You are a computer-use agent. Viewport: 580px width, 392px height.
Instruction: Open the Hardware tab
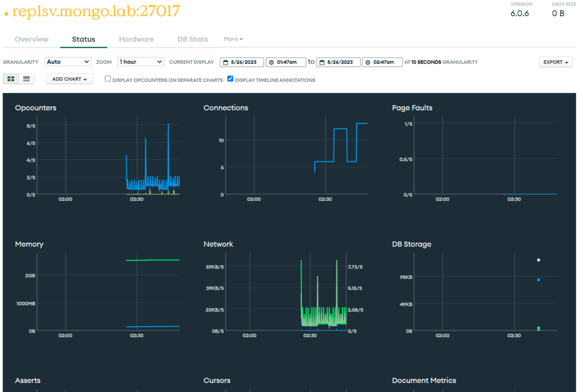click(136, 39)
